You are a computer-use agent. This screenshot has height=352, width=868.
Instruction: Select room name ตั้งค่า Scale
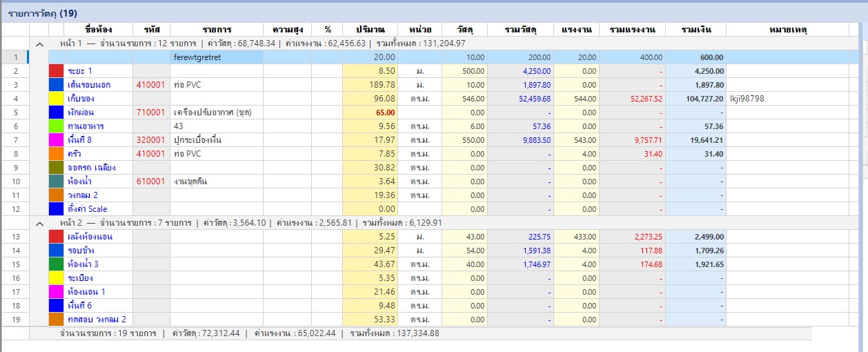(x=88, y=209)
